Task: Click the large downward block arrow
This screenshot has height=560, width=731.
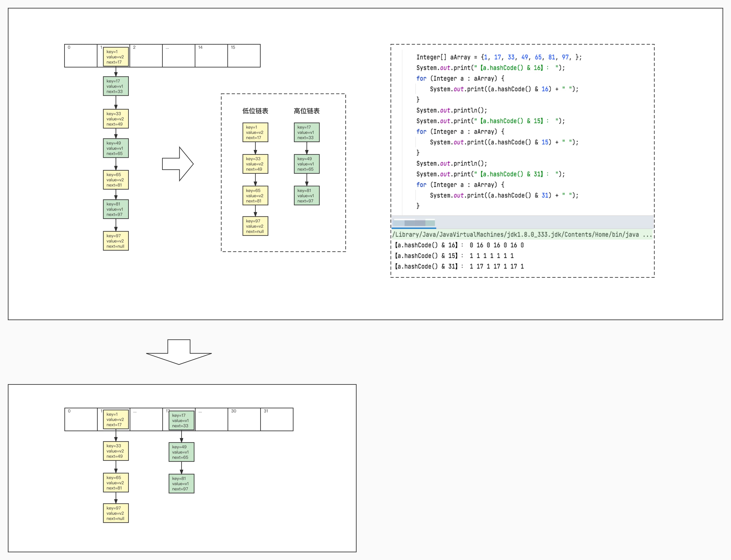Action: (x=179, y=352)
